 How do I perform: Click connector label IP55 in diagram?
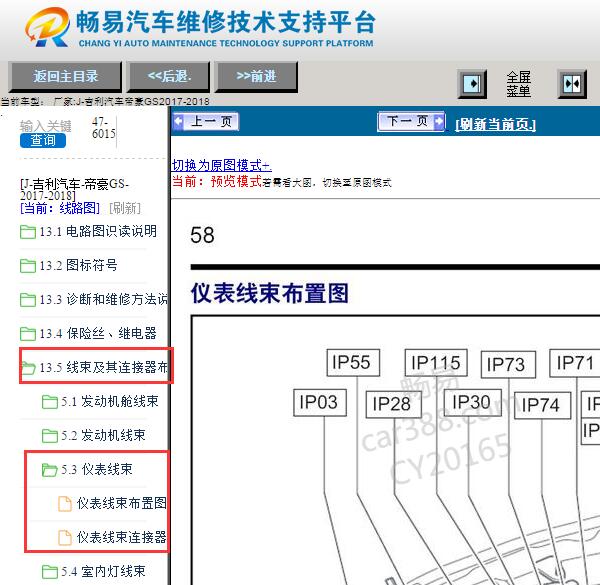(353, 362)
